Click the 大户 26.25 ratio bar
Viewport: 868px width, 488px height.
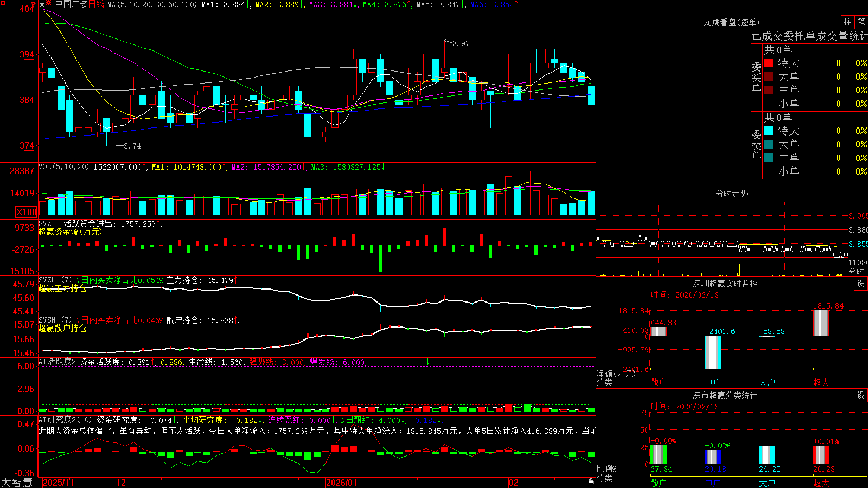click(x=767, y=454)
